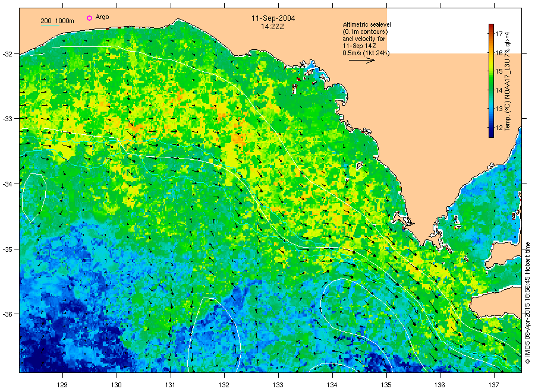Image resolution: width=535 pixels, height=392 pixels.
Task: Click the '17' temperature scale value
Action: 499,34
